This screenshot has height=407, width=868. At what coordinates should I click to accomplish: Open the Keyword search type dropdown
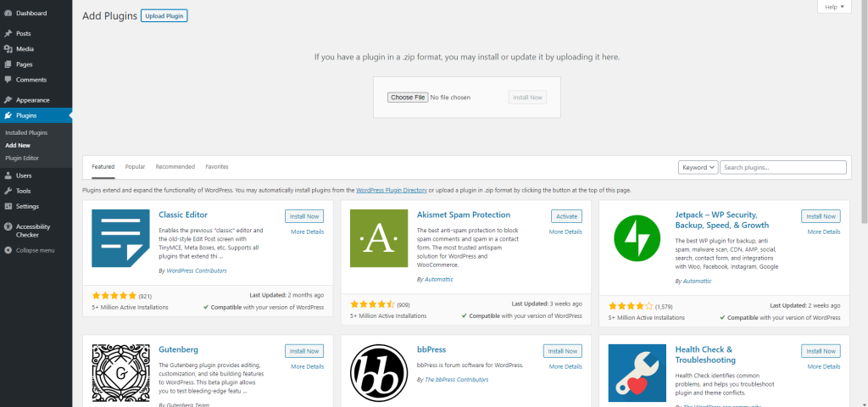698,167
